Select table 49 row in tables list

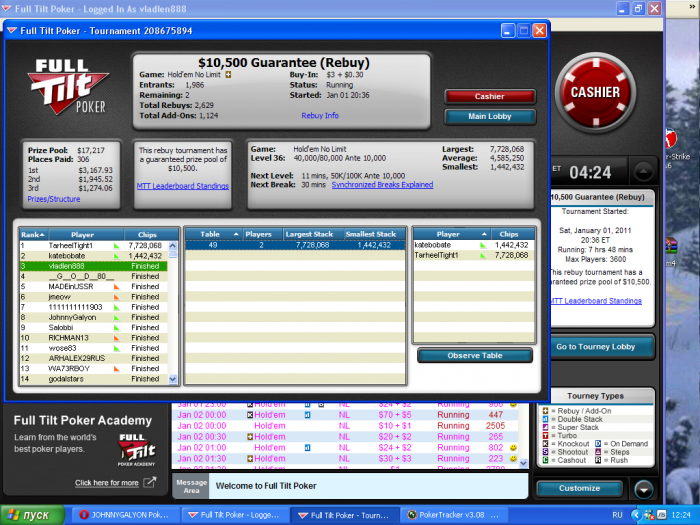pos(295,245)
